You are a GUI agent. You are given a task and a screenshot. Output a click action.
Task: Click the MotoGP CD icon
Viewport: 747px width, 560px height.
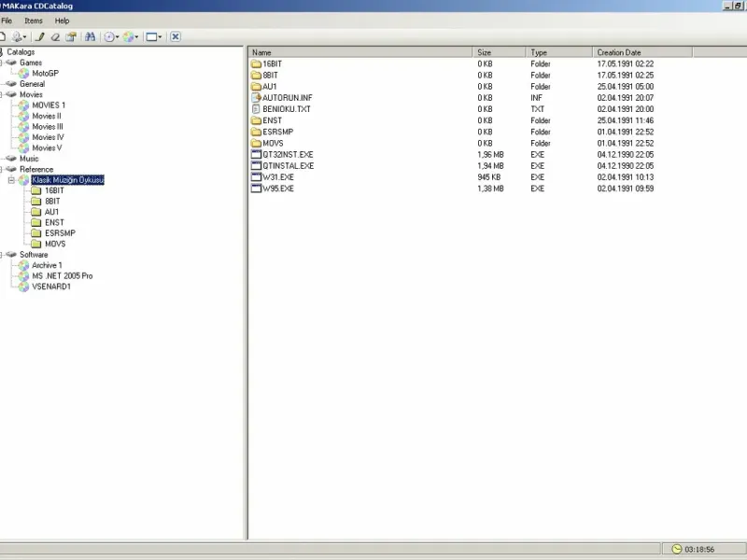23,74
